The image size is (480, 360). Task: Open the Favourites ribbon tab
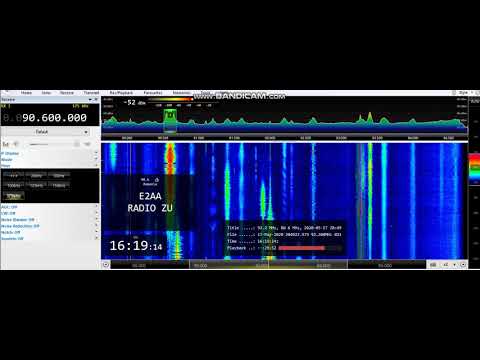pyautogui.click(x=153, y=93)
